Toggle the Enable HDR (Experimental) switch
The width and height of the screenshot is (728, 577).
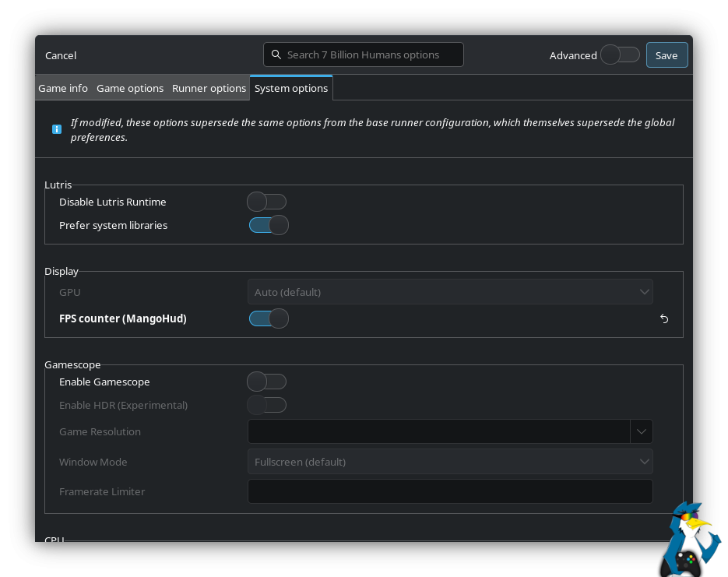point(267,405)
